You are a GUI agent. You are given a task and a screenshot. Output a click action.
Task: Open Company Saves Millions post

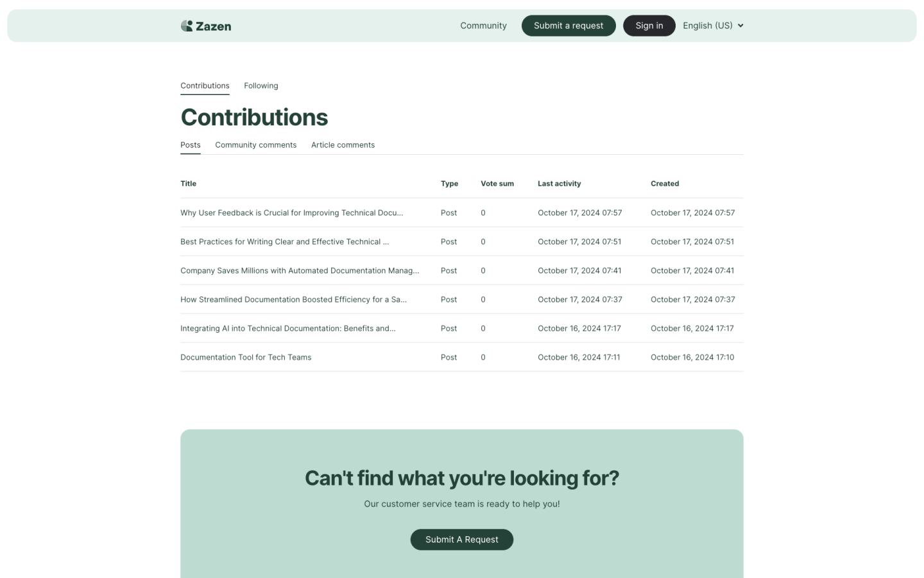tap(299, 270)
